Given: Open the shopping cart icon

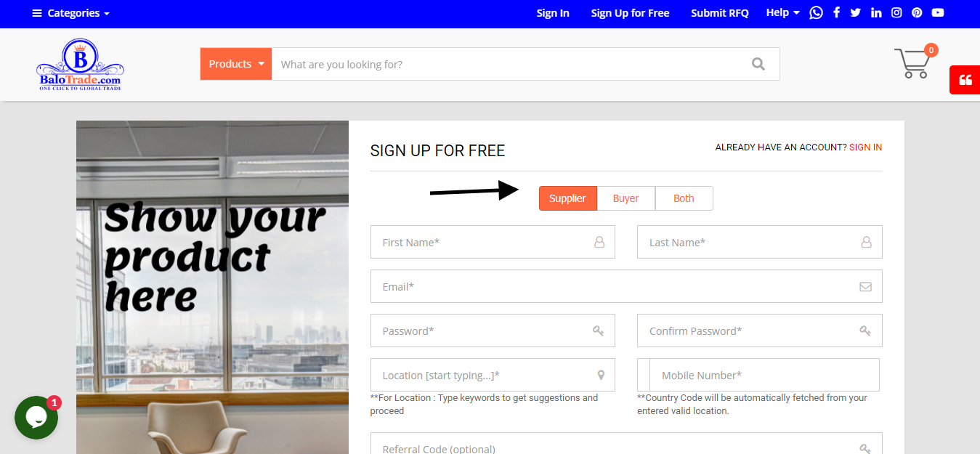Looking at the screenshot, I should tap(912, 63).
